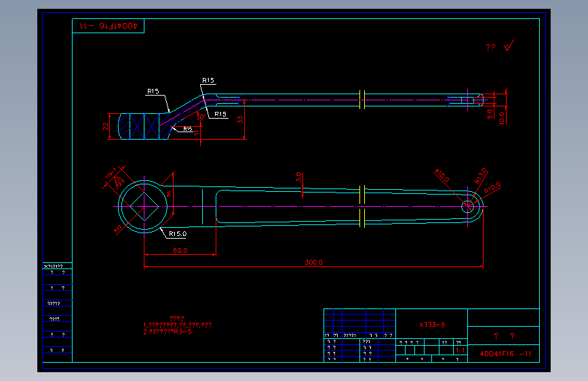The width and height of the screenshot is (588, 381).
Task: Click the R22 radius label near the ring
Action: (x=118, y=228)
